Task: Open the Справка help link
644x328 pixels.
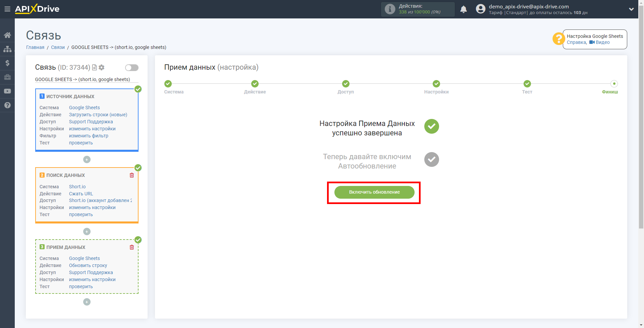Action: 576,42
